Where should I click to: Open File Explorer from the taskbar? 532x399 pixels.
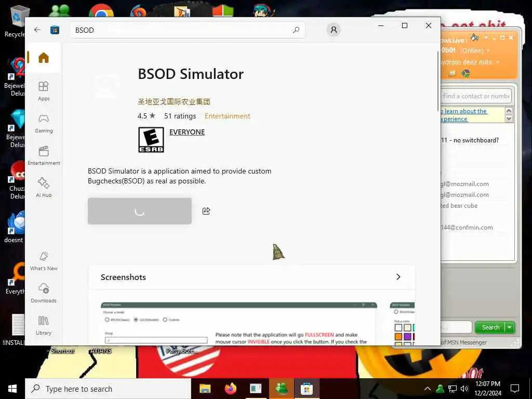pos(205,389)
